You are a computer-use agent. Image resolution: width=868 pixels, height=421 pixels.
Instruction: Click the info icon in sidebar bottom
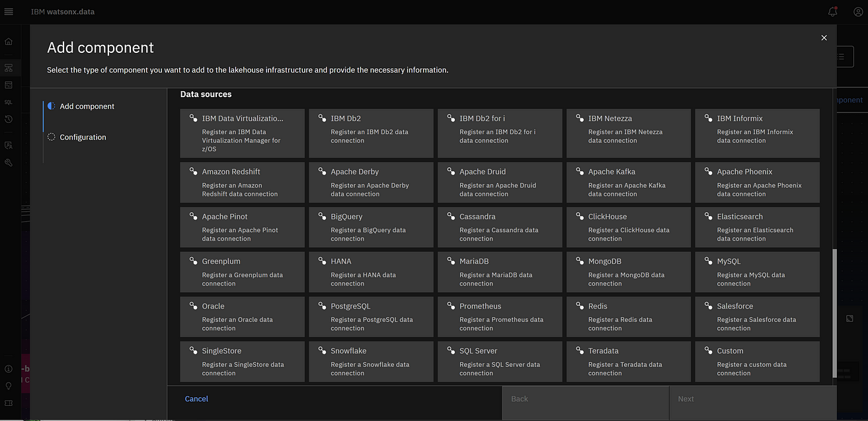click(x=9, y=369)
